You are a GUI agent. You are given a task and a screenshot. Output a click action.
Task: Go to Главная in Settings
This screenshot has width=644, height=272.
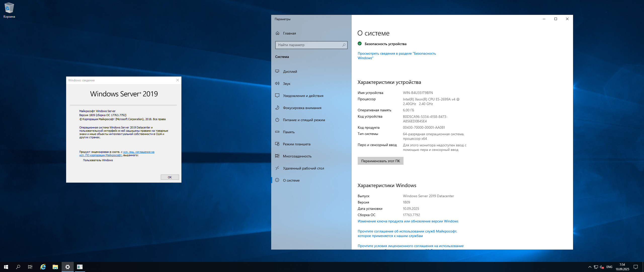point(311,33)
